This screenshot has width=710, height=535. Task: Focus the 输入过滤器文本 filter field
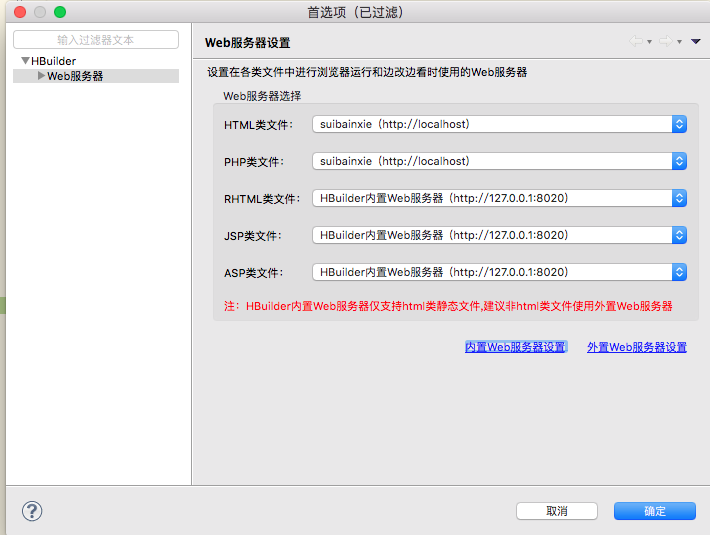click(x=96, y=40)
